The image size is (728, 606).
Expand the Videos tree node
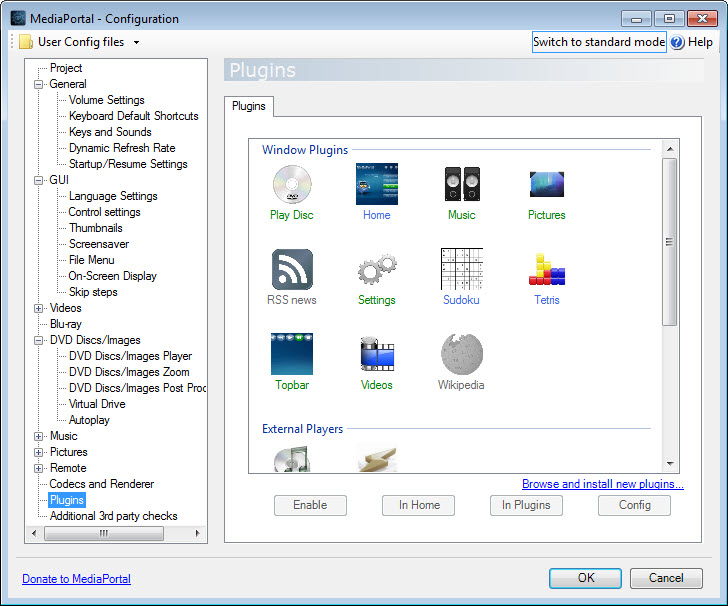[39, 308]
